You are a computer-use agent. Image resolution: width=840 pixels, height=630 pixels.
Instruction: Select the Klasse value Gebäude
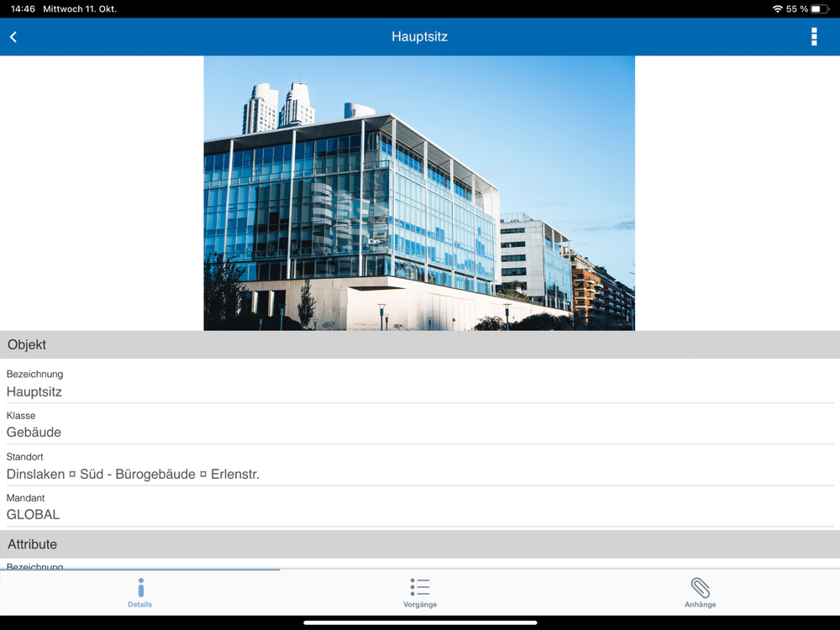pos(34,433)
